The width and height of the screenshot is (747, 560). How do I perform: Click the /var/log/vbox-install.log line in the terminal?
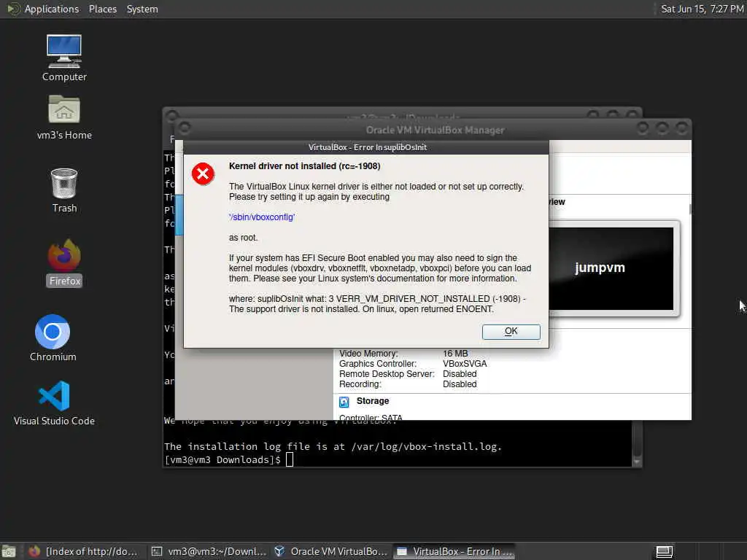(333, 447)
